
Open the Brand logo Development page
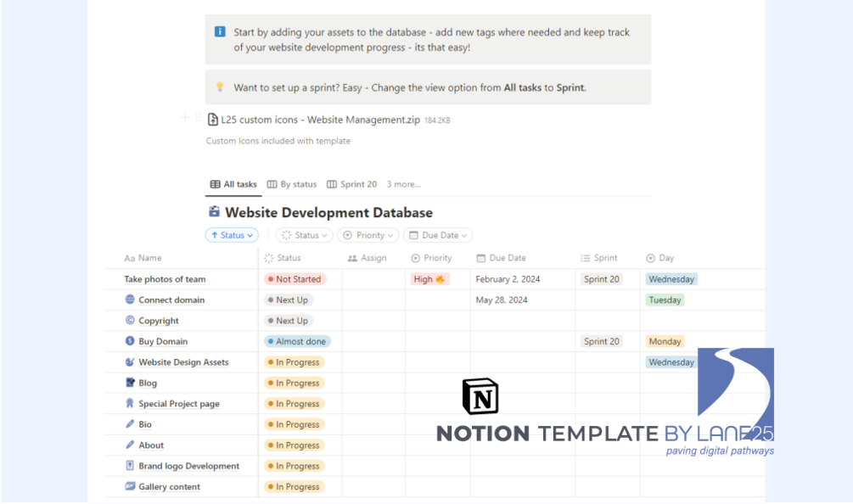[188, 466]
